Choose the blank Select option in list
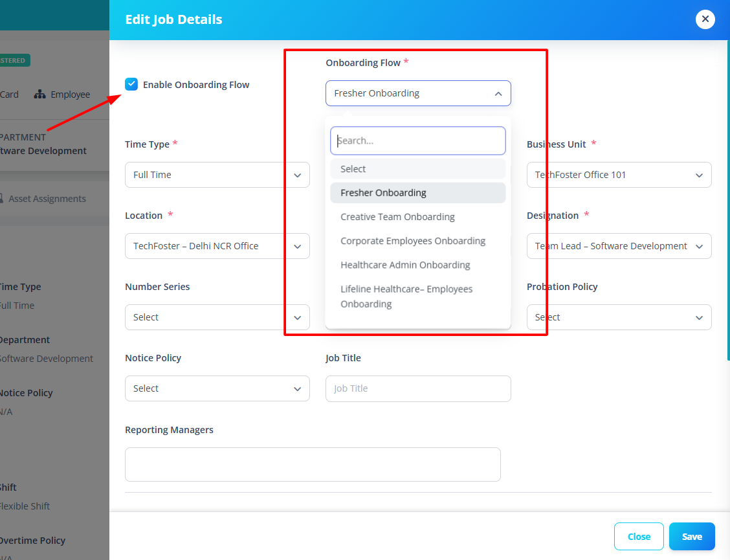The height and width of the screenshot is (560, 730). [x=417, y=169]
